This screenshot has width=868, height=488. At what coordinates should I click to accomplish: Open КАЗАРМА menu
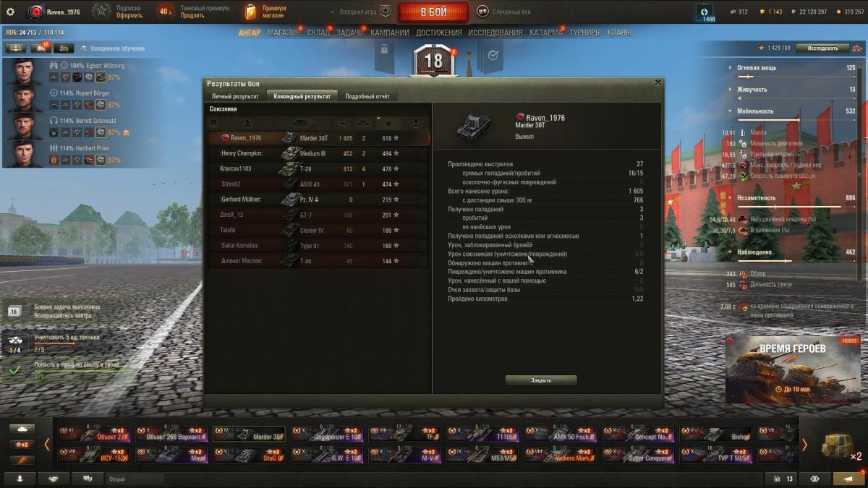tap(546, 33)
